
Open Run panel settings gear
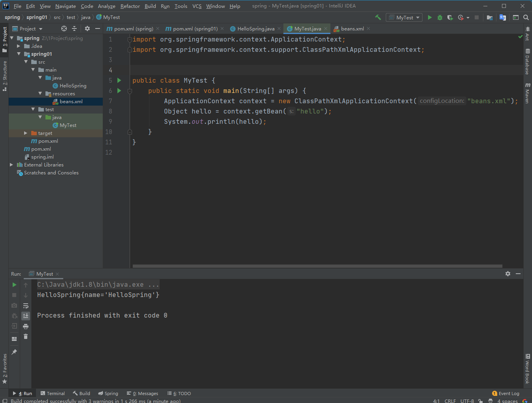508,274
